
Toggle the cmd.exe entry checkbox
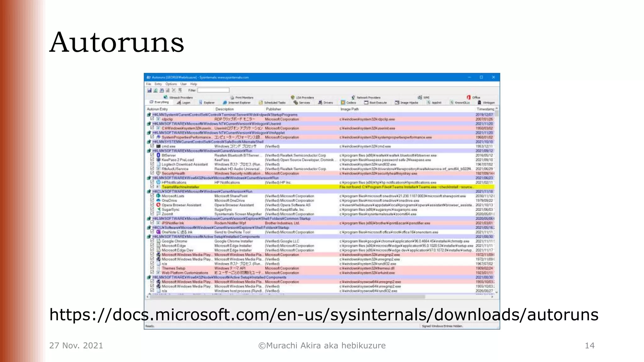[152, 146]
